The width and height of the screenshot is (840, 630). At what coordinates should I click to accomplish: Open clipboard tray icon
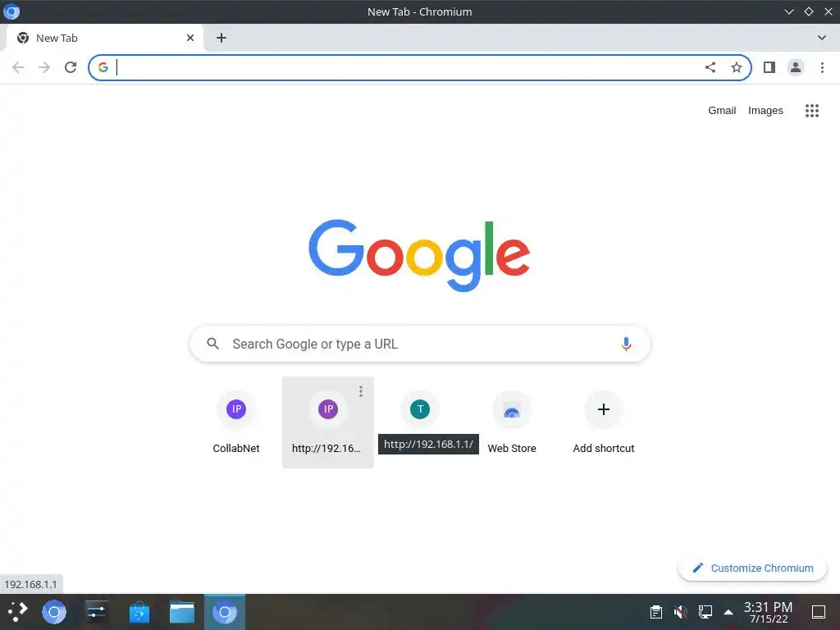click(x=656, y=612)
